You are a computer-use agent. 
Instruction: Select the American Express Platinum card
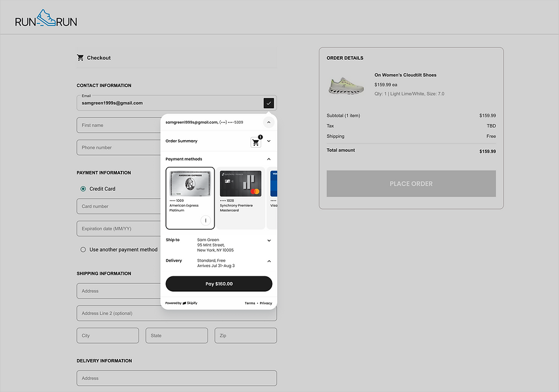190,198
